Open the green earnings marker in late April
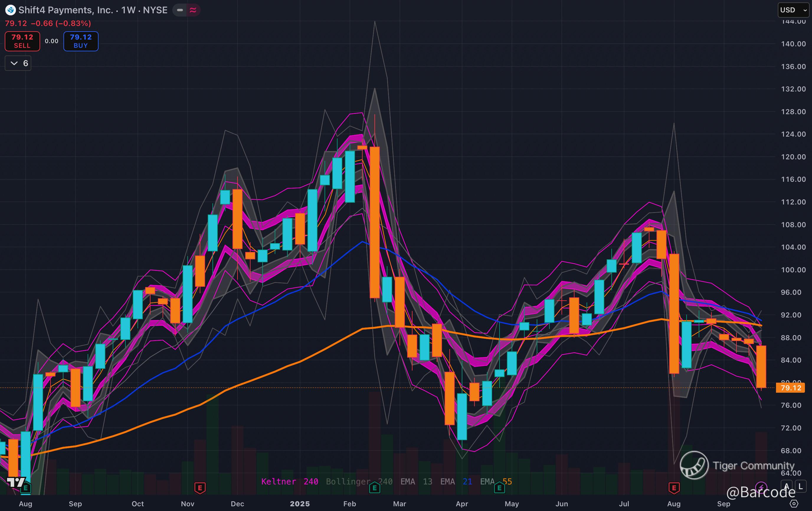The image size is (812, 511). (500, 488)
